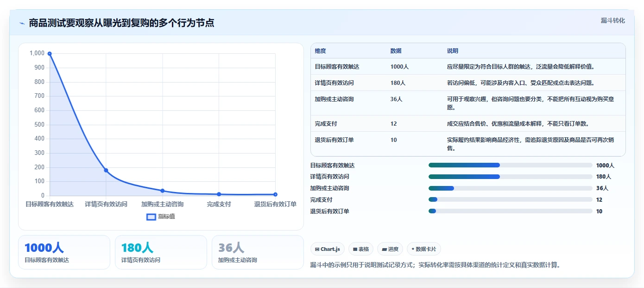Select the 表格 chip
Screen dimensions: 644x288
pos(361,249)
